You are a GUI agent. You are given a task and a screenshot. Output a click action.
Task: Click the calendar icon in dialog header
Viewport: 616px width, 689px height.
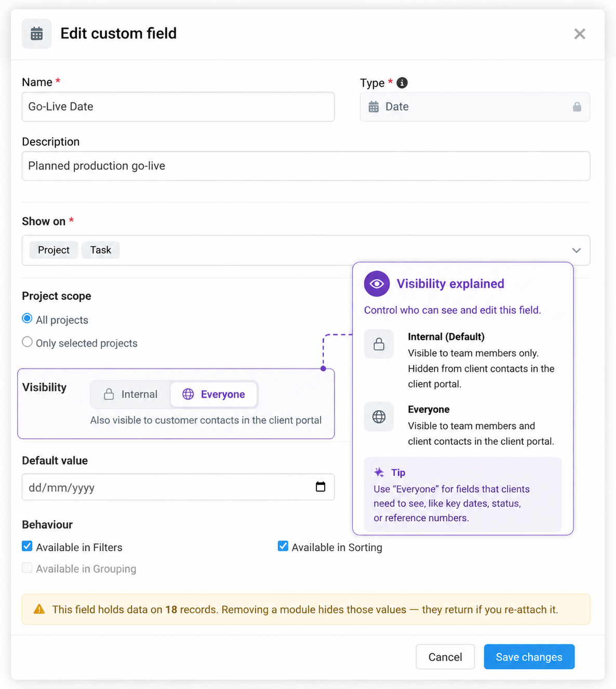tap(37, 34)
